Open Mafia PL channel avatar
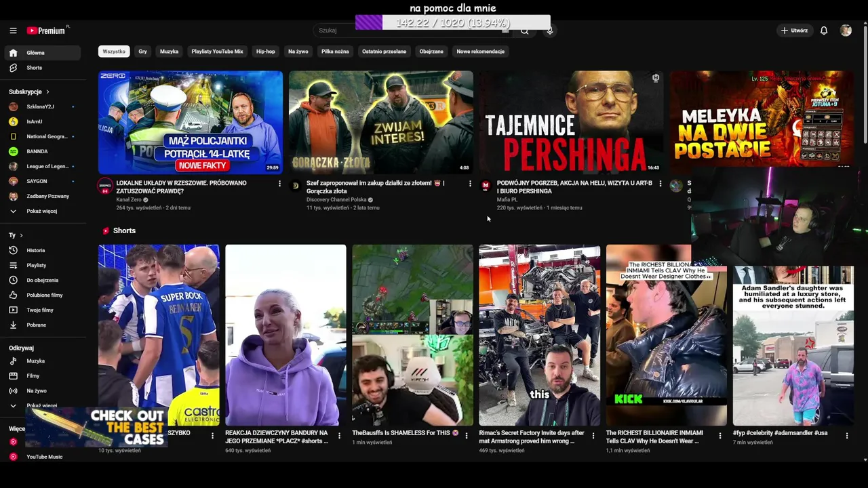The image size is (868, 488). [x=486, y=186]
